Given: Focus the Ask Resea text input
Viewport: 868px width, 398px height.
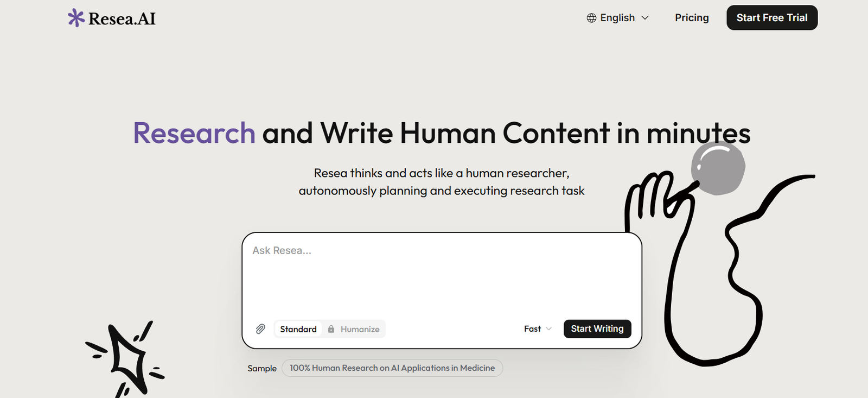Looking at the screenshot, I should pyautogui.click(x=441, y=271).
